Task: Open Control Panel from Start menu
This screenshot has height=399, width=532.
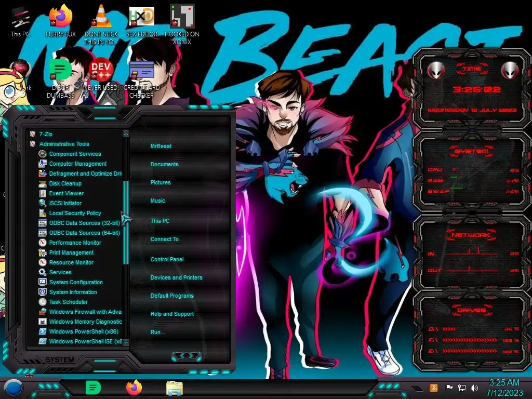Action: 167,259
